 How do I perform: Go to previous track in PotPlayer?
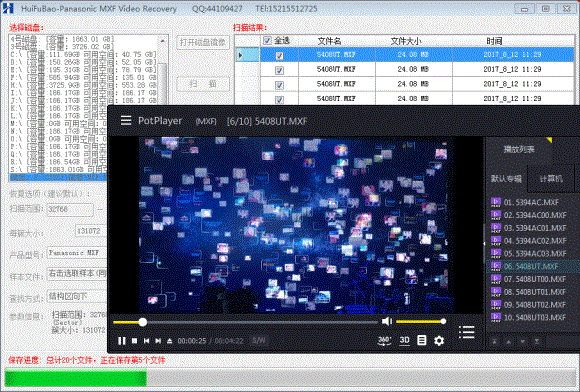146,341
